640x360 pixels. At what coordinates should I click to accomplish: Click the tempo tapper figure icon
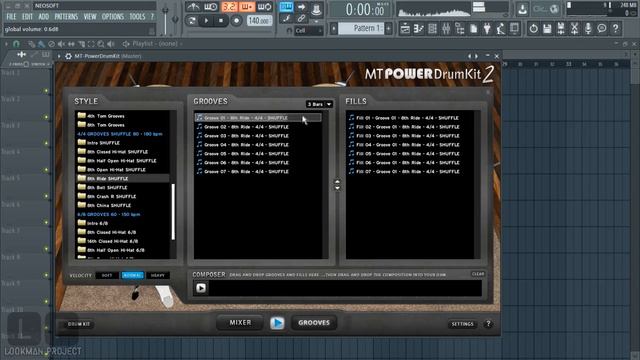500,28
